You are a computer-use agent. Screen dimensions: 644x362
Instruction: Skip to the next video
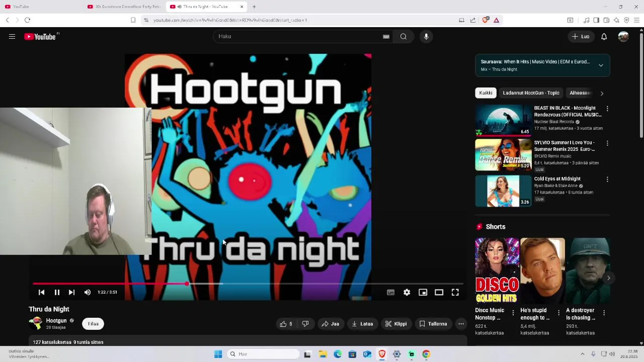click(71, 292)
